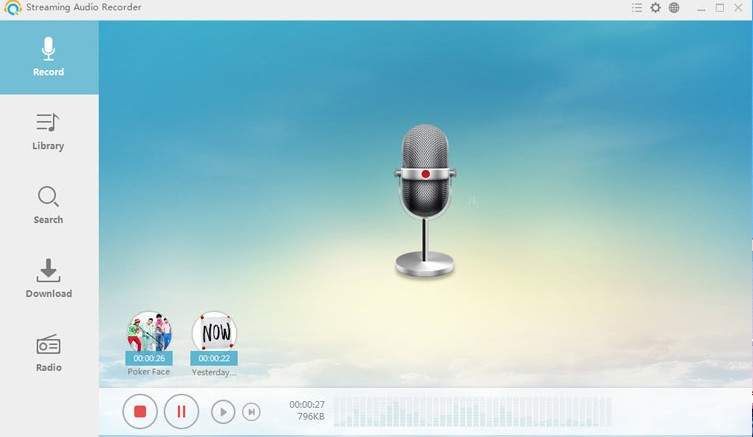Click the play button in bottom bar
This screenshot has width=753, height=437.
pyautogui.click(x=223, y=412)
